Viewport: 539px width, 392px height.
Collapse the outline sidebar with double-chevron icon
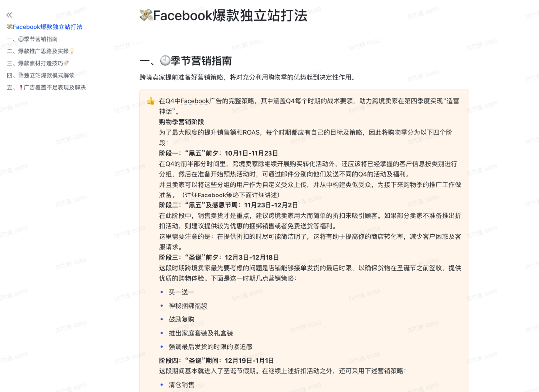tap(9, 15)
